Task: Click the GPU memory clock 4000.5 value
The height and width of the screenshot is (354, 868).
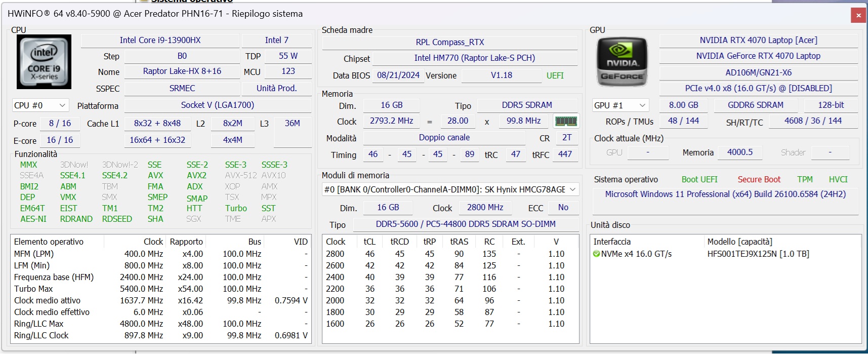Action: tap(739, 152)
